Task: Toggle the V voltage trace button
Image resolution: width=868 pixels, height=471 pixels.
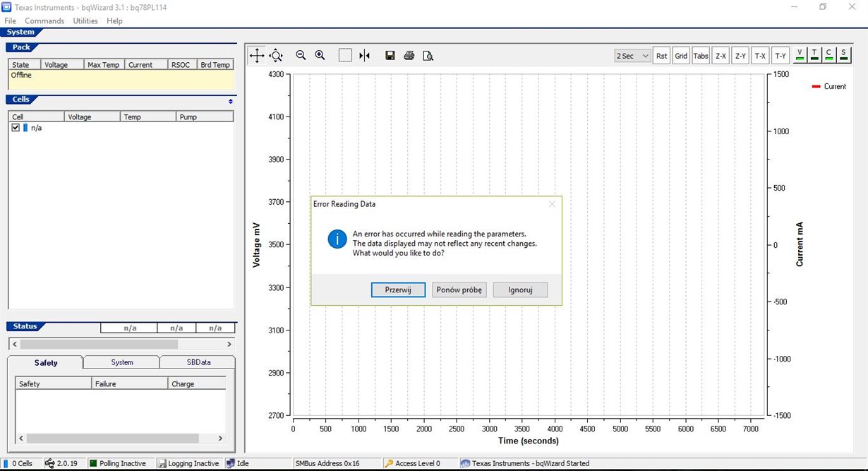Action: 800,55
